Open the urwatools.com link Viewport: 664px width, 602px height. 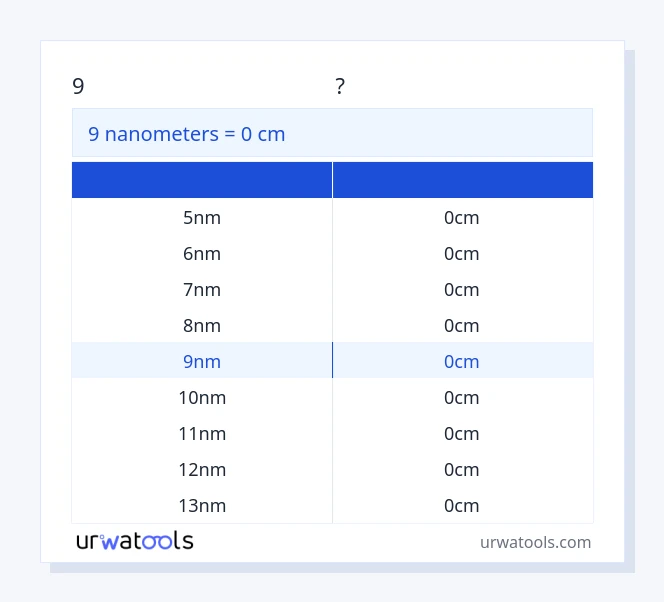535,542
